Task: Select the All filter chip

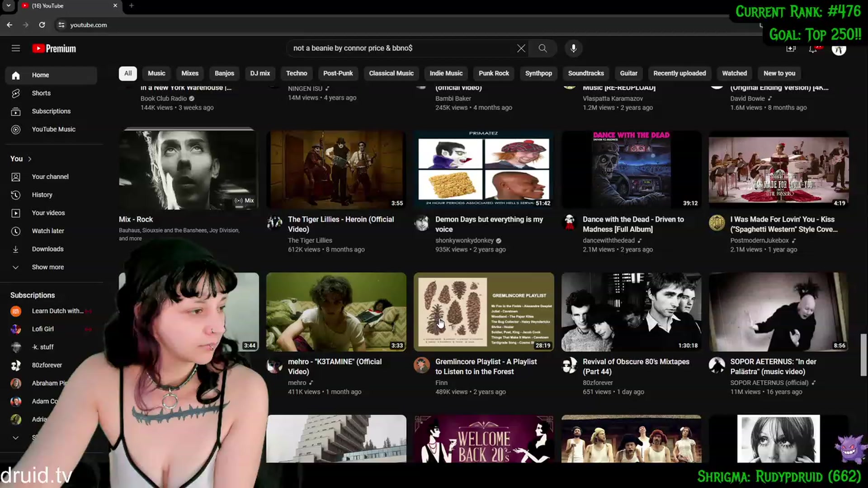Action: coord(128,73)
